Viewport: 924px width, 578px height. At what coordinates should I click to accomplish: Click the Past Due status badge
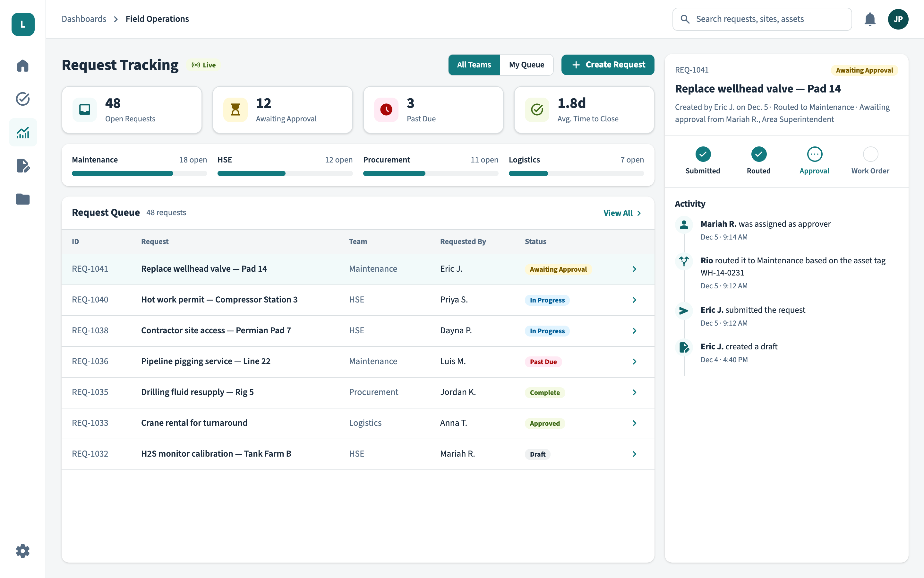pyautogui.click(x=543, y=362)
